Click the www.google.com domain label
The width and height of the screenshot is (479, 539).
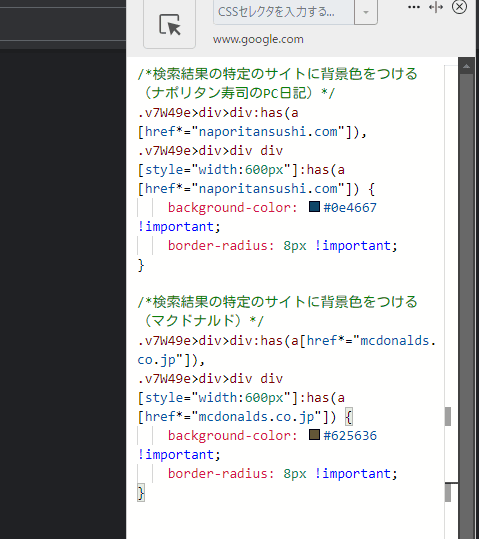click(258, 39)
